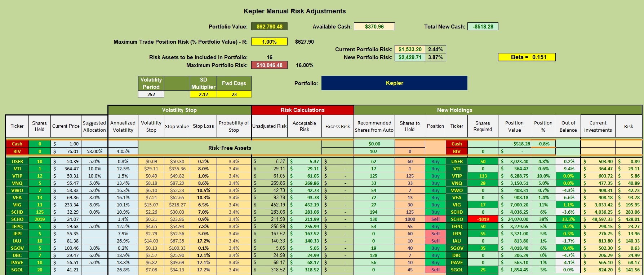The width and height of the screenshot is (644, 275).
Task: Select the Maximum Portfolio Risk cell $10,046.48
Action: tap(269, 65)
